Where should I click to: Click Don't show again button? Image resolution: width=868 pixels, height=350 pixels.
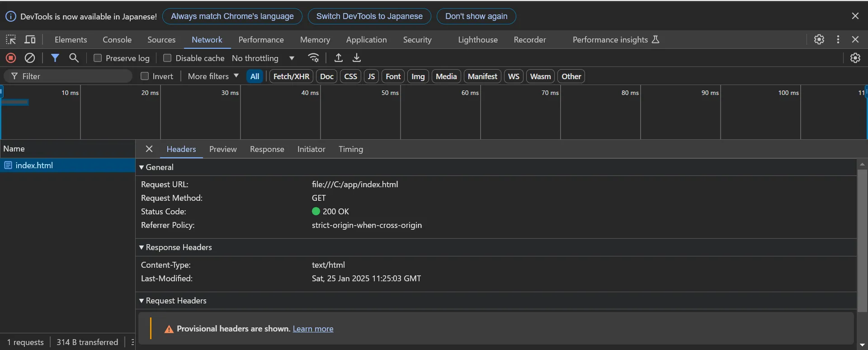(476, 16)
